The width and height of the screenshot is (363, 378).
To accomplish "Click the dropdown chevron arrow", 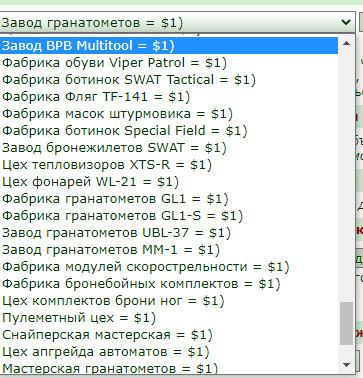I will pos(346,22).
